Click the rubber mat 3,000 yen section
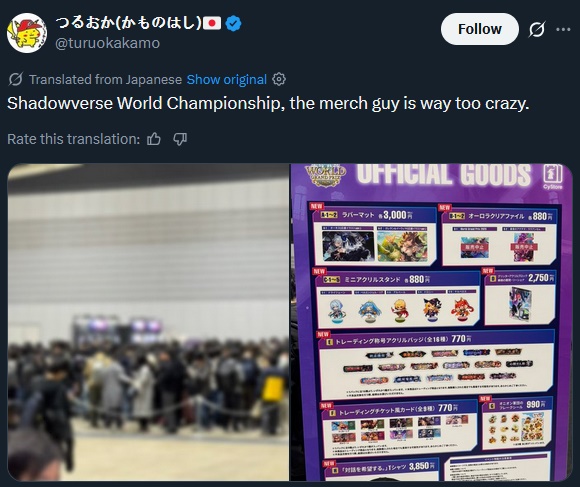The height and width of the screenshot is (487, 580). [374, 236]
